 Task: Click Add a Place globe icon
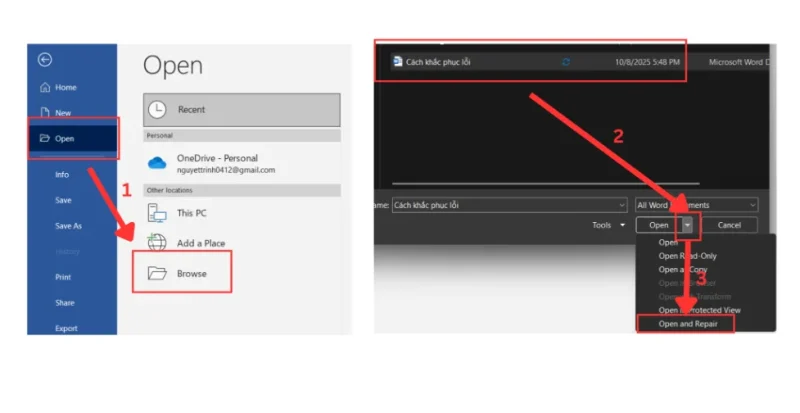(158, 243)
